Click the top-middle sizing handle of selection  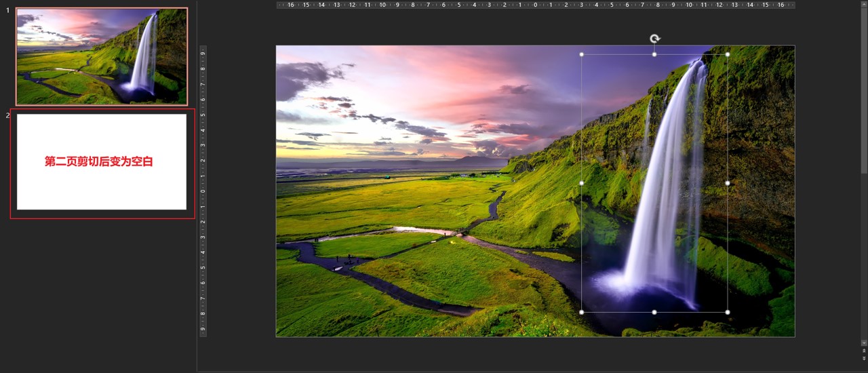point(654,54)
